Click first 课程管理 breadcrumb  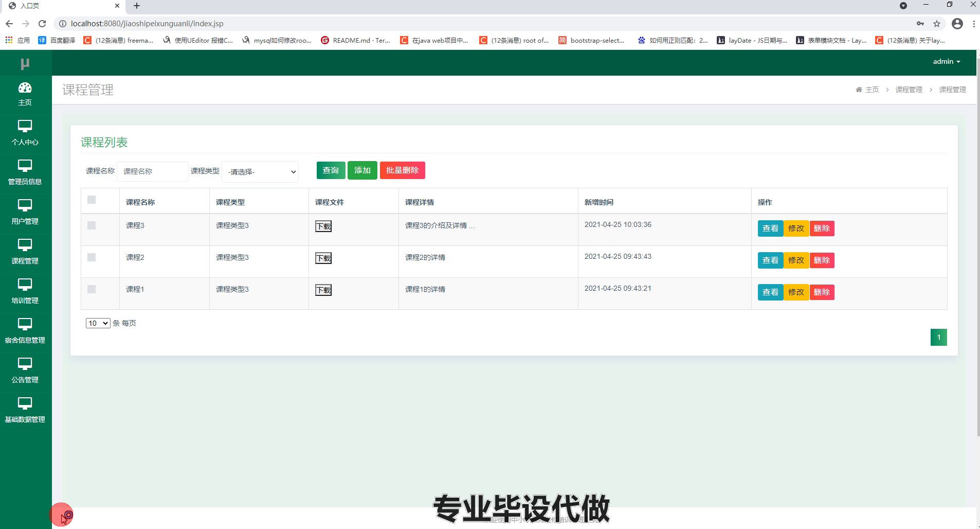909,90
